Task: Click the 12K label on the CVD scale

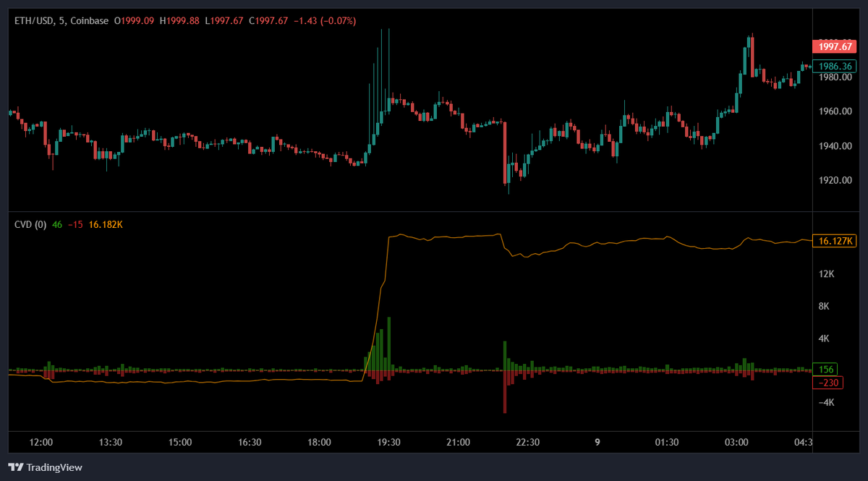Action: (x=825, y=273)
